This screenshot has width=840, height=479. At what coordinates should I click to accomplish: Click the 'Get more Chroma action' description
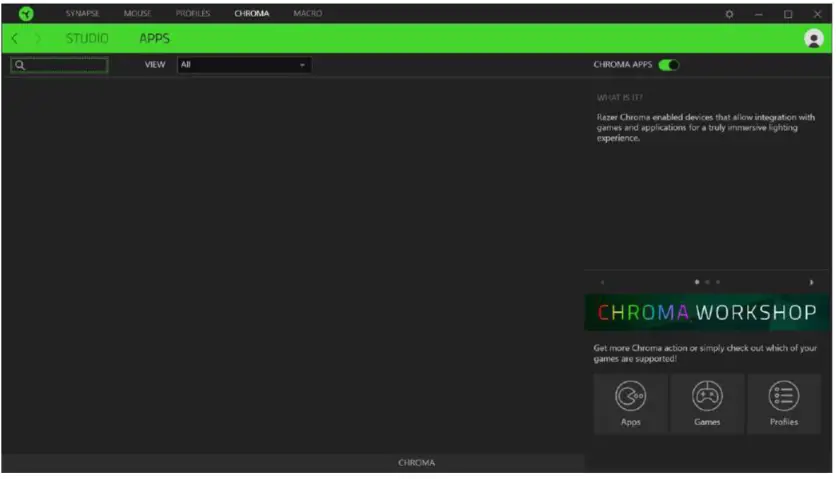tap(705, 354)
